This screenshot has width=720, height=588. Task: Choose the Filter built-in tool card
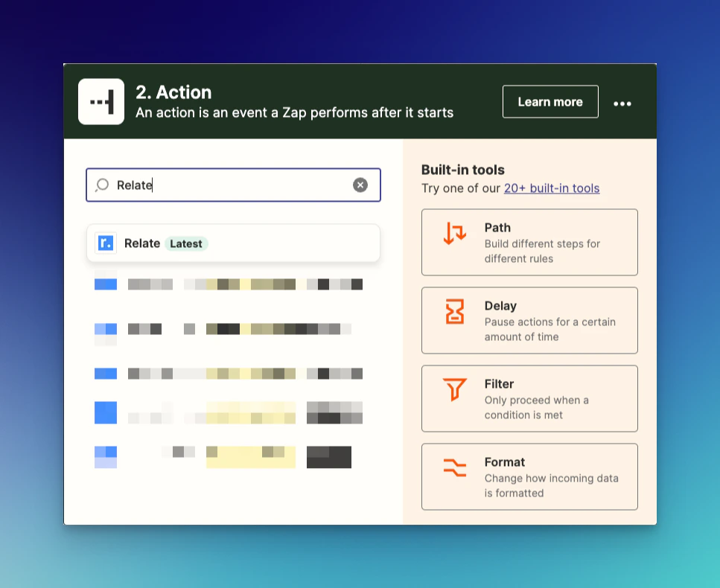(x=529, y=398)
